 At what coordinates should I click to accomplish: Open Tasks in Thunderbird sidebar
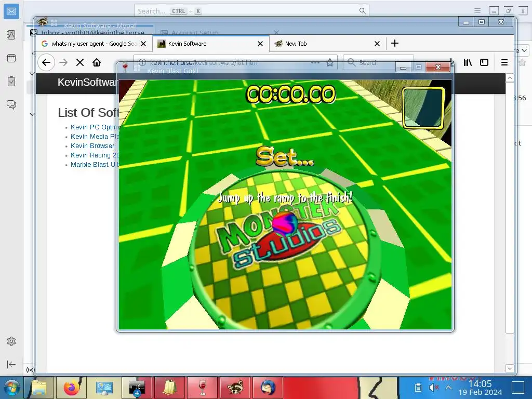tap(11, 82)
